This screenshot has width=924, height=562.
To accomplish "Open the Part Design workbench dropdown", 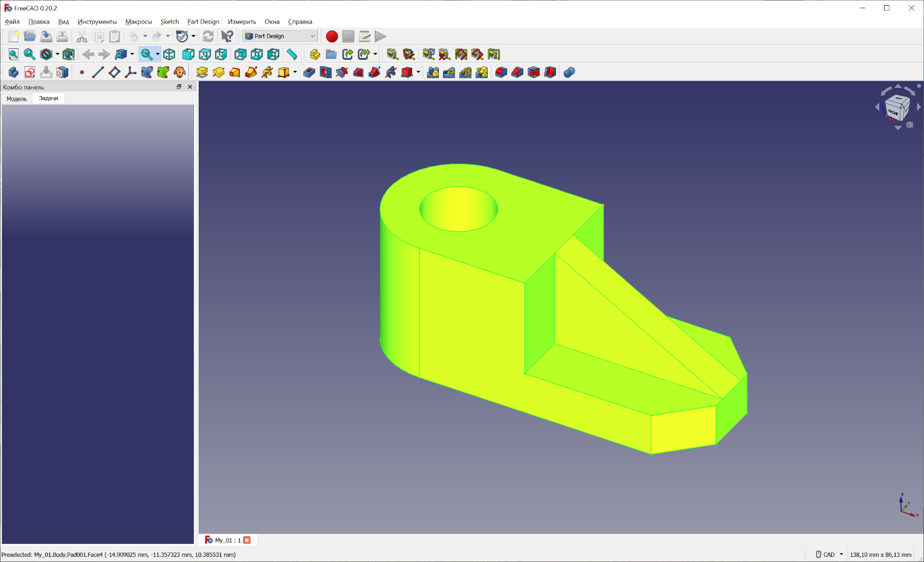I will (280, 36).
